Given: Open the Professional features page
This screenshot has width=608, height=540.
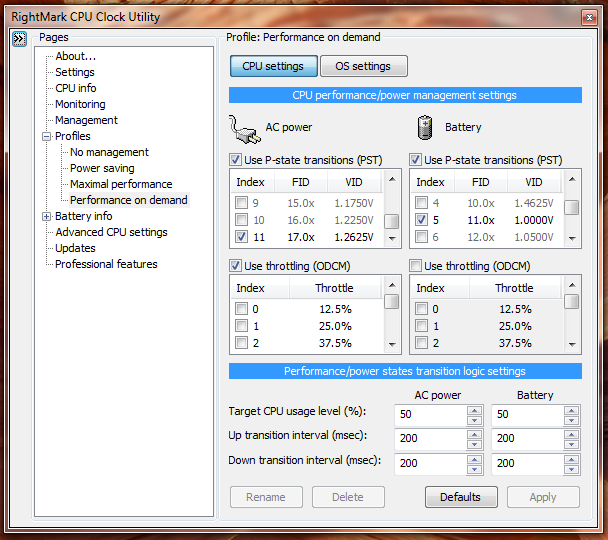Looking at the screenshot, I should (106, 264).
